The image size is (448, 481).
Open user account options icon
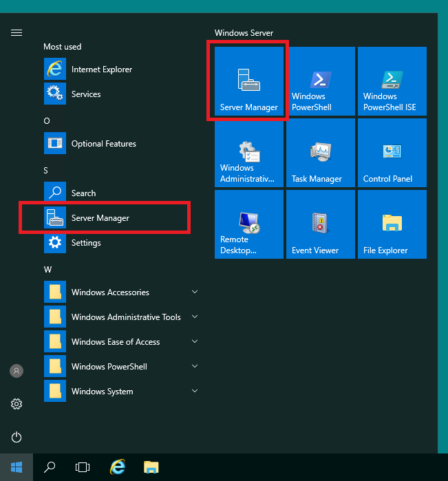17,371
